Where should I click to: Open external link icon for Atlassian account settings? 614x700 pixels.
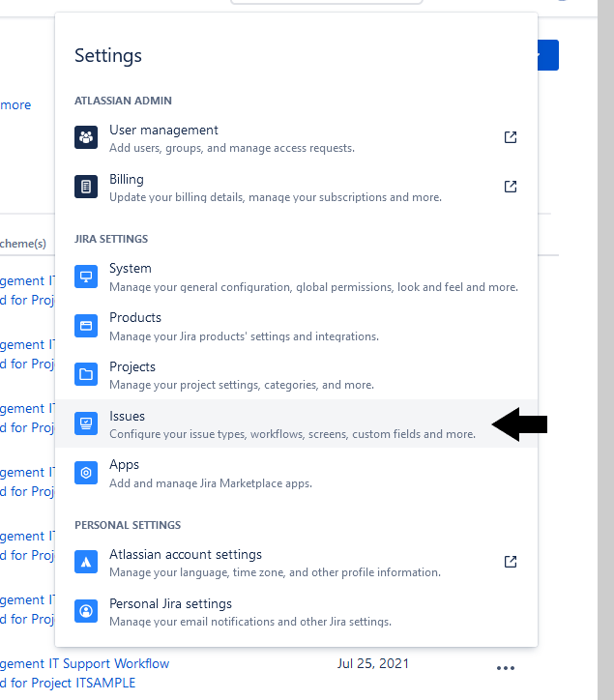(x=511, y=562)
